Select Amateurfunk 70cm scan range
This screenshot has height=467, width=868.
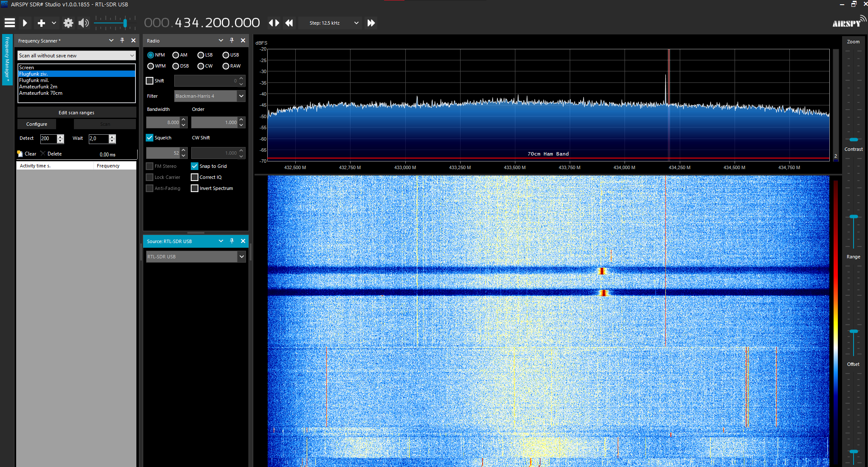[x=76, y=93]
